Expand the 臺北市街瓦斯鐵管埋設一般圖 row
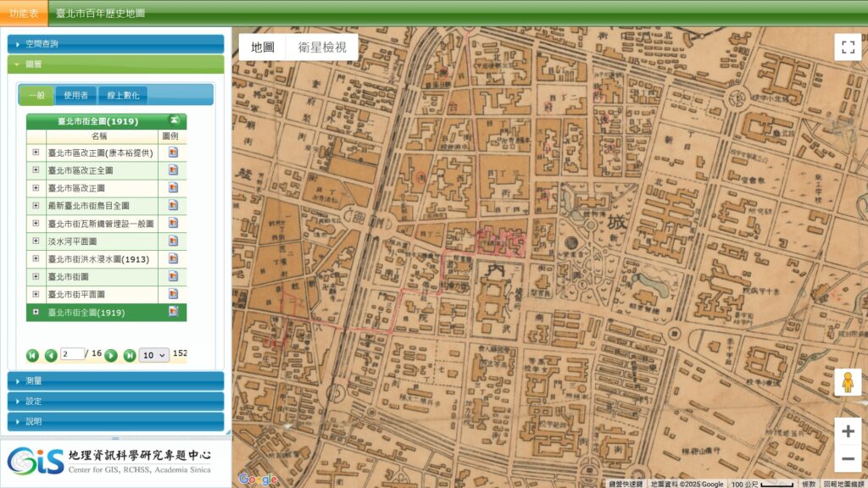Screen dimensions: 868x488 point(36,223)
